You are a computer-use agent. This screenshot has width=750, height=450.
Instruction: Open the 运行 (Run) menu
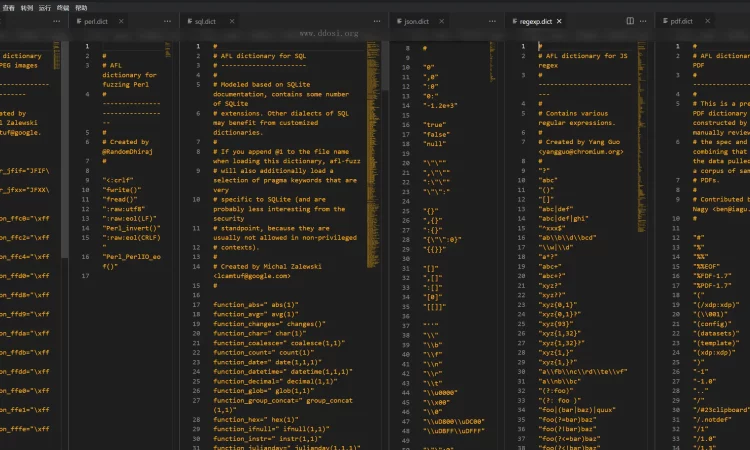(x=45, y=8)
